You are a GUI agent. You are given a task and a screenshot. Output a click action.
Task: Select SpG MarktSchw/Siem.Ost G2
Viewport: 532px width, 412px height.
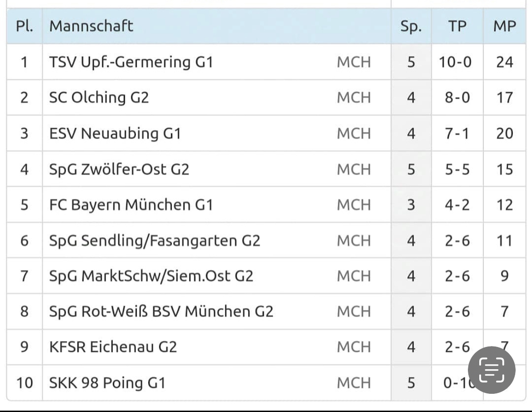pyautogui.click(x=151, y=276)
